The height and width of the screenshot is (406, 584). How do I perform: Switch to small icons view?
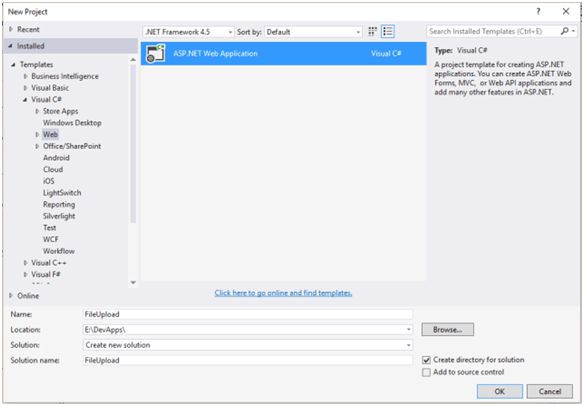[x=372, y=31]
